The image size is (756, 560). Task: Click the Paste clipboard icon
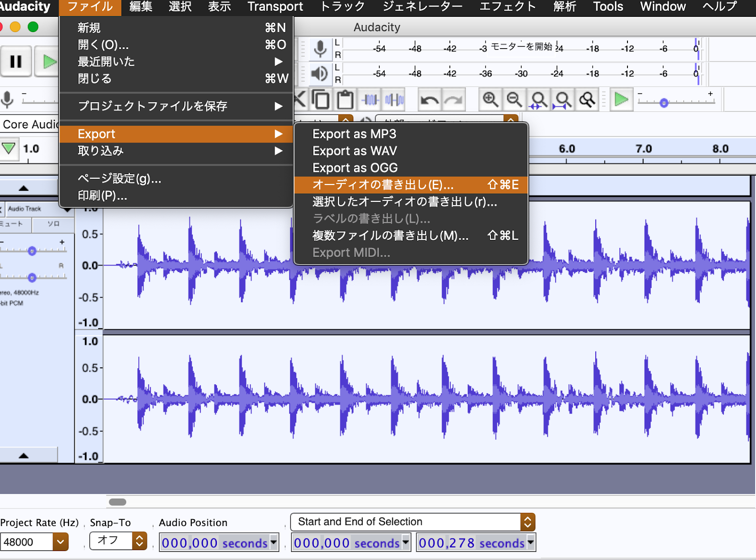(345, 100)
